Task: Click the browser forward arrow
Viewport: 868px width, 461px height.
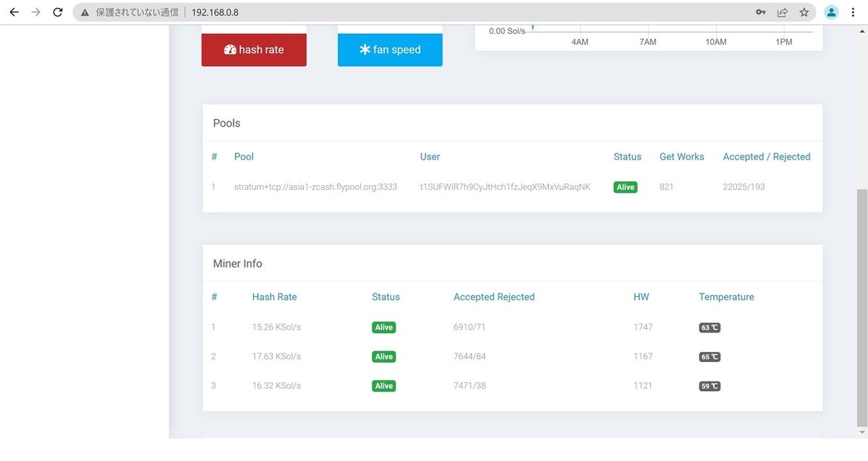Action: click(x=35, y=12)
